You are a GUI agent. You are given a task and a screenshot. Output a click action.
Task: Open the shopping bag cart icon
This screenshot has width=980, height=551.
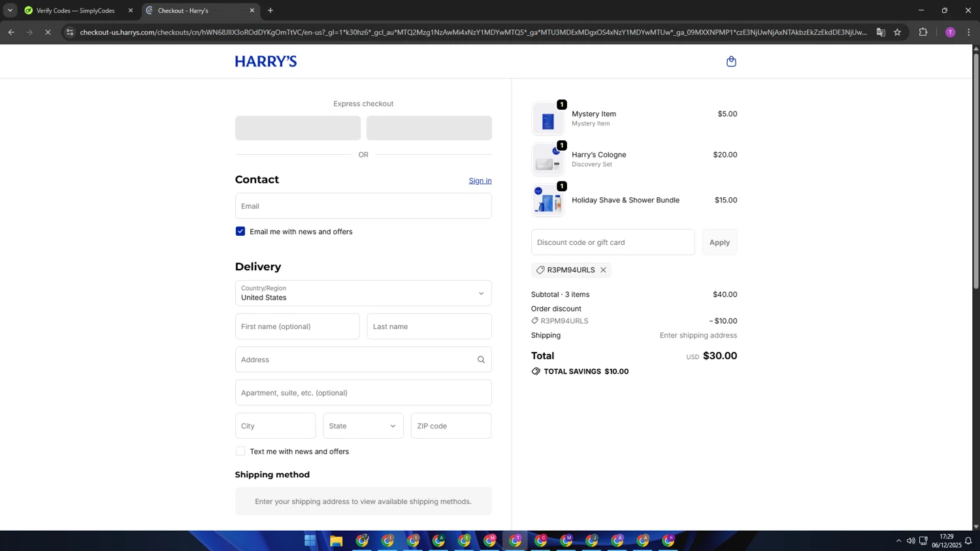(x=731, y=61)
